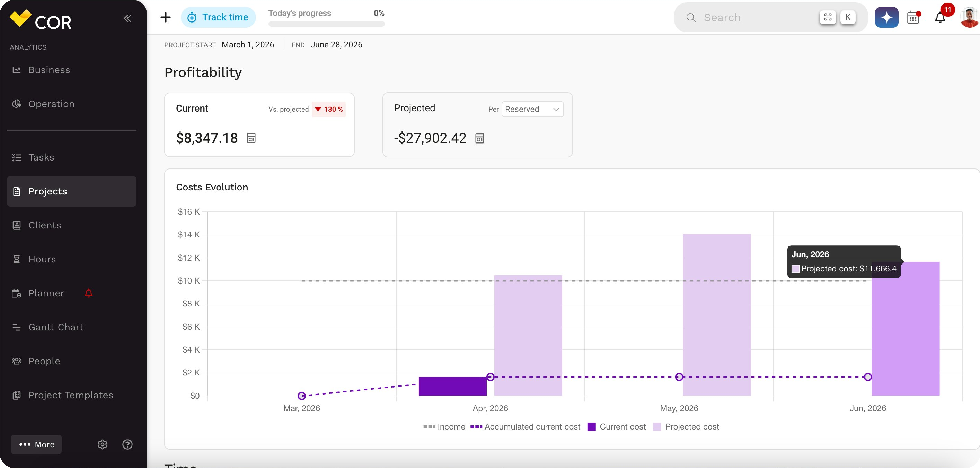Screen dimensions: 980x468
Task: Open Project Templates
Action: click(x=71, y=395)
